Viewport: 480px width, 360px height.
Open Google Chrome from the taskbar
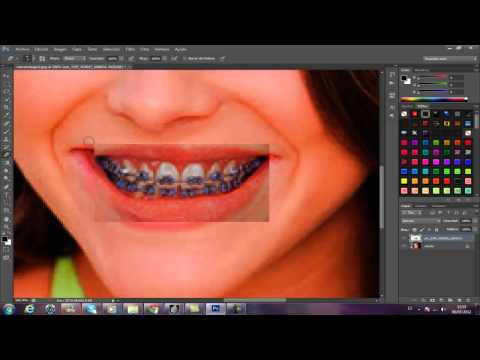[153, 309]
